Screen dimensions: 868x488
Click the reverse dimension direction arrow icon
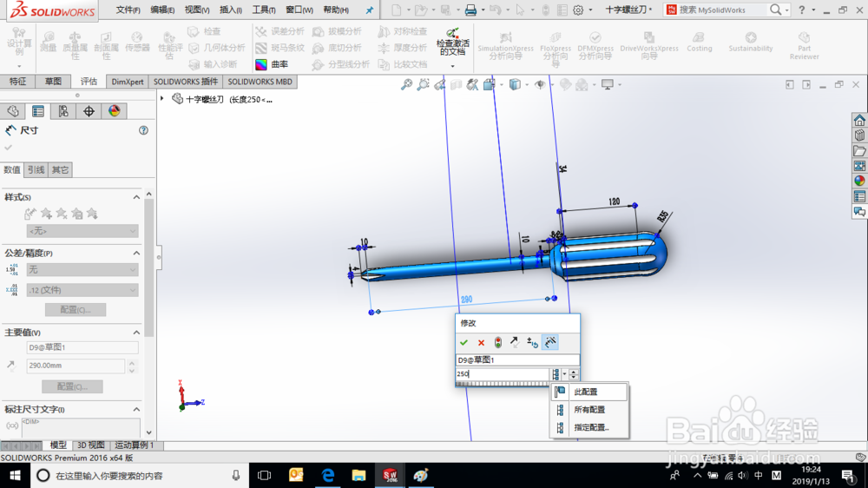point(515,342)
